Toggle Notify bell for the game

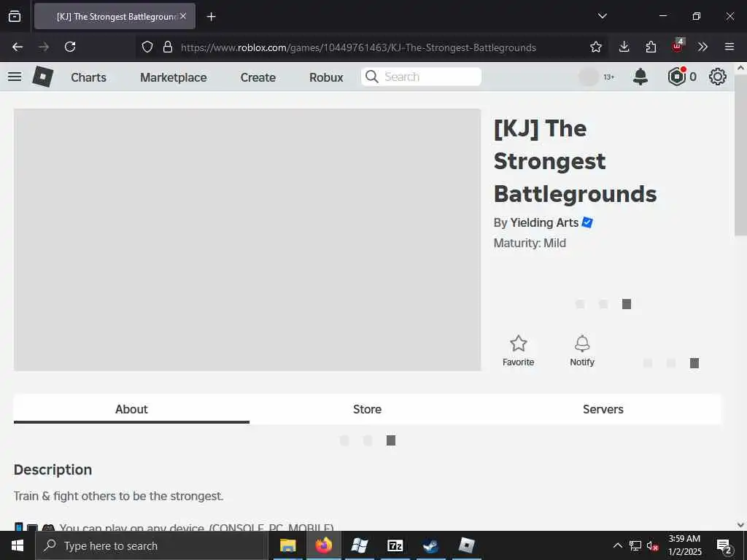(x=582, y=351)
